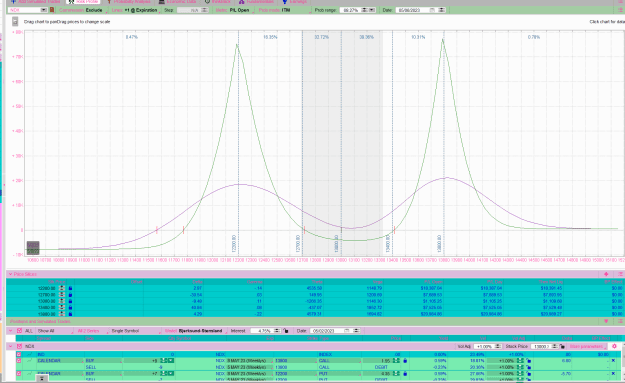625x383 pixels.
Task: Switch to the Probability Analysis tab
Action: 129,2
